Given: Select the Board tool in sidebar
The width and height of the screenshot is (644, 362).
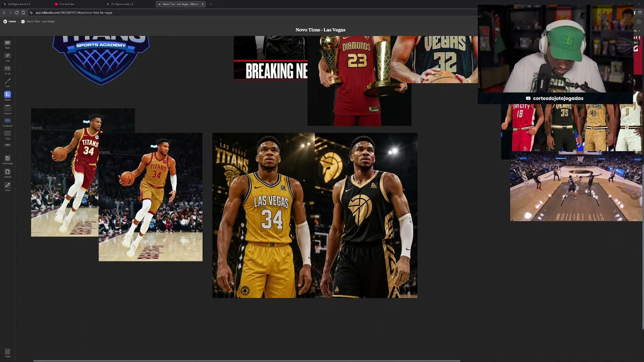Looking at the screenshot, I should point(8,96).
